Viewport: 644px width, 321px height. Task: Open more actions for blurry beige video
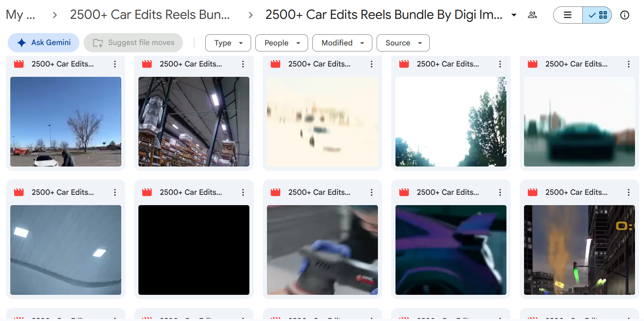coord(371,64)
